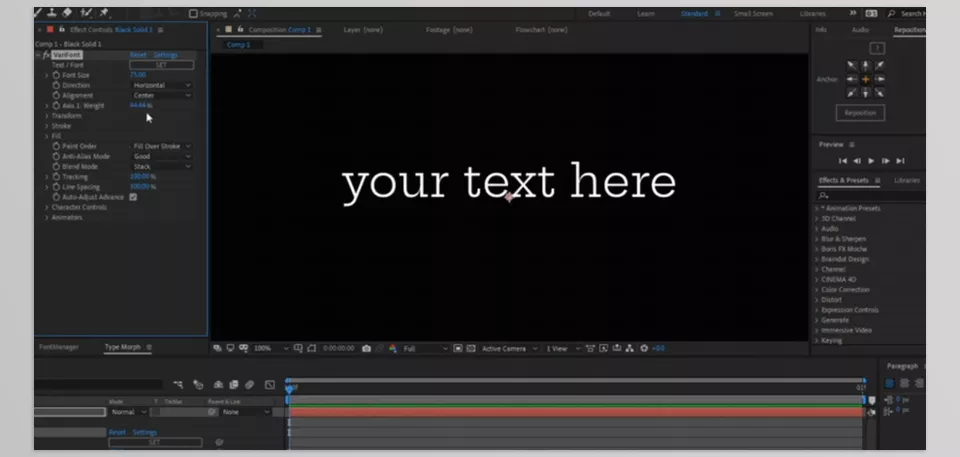Image resolution: width=960 pixels, height=457 pixels.
Task: Expand Blur & Sharpen effects category
Action: tap(817, 239)
